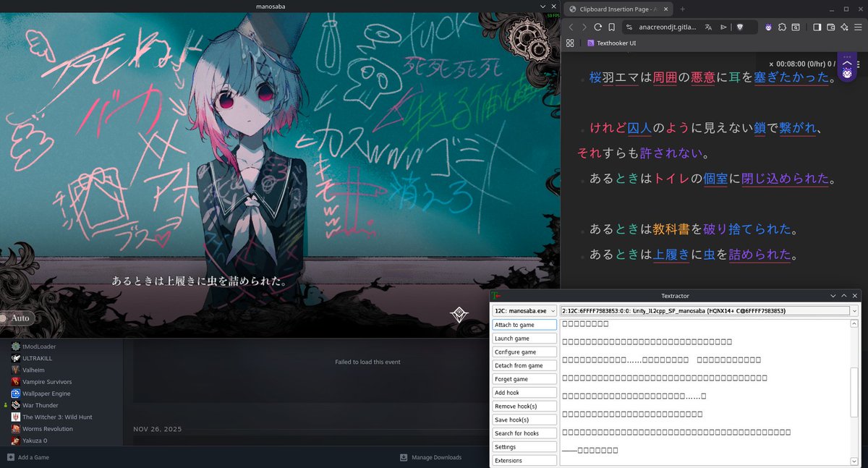Click the Wallpaper Engine icon in Steam

click(x=15, y=393)
